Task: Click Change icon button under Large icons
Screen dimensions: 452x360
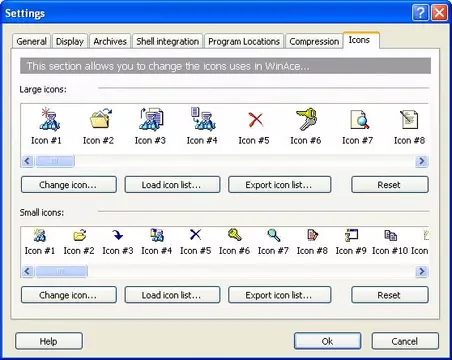Action: (x=69, y=185)
